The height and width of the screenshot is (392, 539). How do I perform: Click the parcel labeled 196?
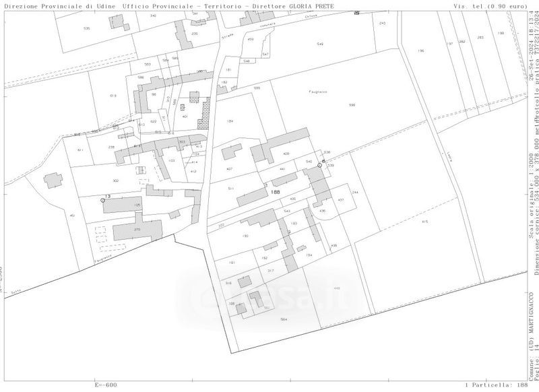(x=420, y=51)
